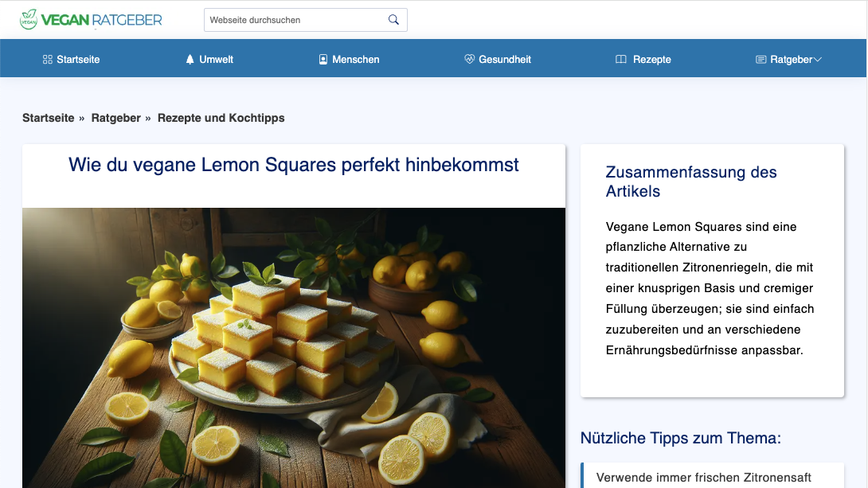868x488 pixels.
Task: Click the news icon beside Ratgeber
Action: pyautogui.click(x=760, y=60)
